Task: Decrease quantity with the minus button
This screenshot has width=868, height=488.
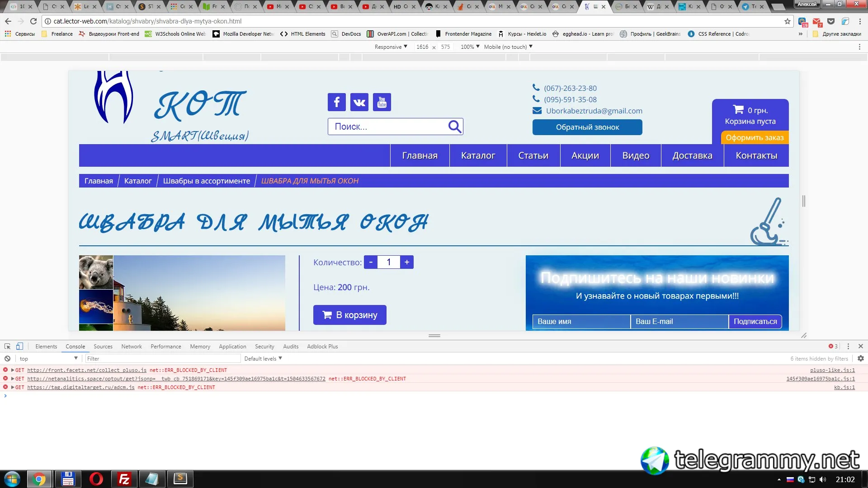Action: 371,262
